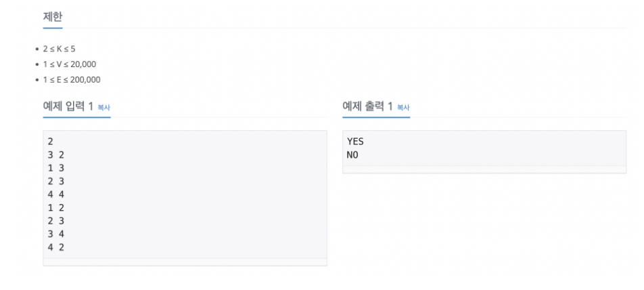Click the '4 4' line in sample input
The height and width of the screenshot is (290, 644).
56,194
